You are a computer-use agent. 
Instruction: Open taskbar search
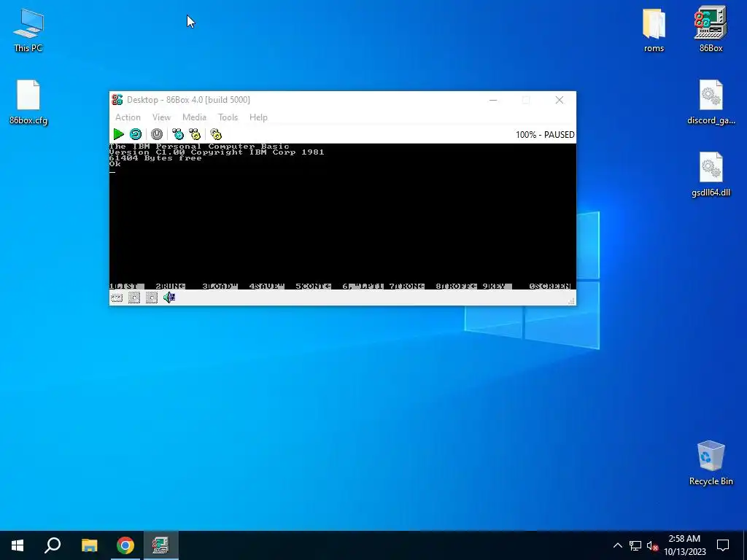(x=53, y=545)
